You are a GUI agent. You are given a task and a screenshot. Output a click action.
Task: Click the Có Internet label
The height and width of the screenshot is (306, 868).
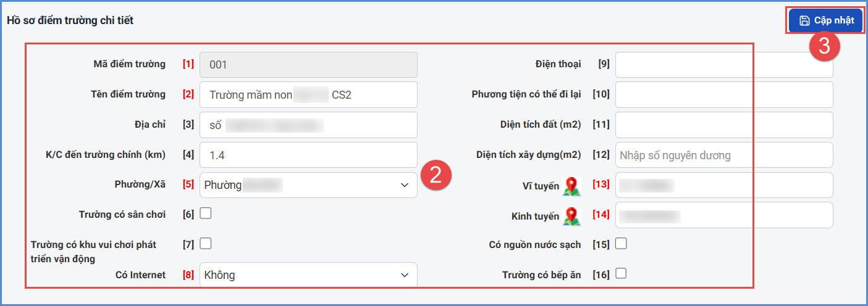point(141,275)
